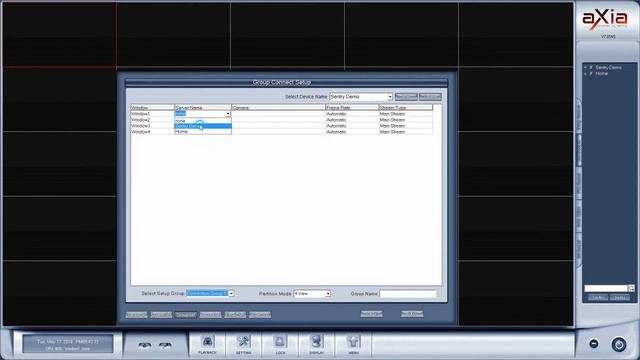Open the Display options icon
The width and height of the screenshot is (640, 360).
click(x=316, y=345)
